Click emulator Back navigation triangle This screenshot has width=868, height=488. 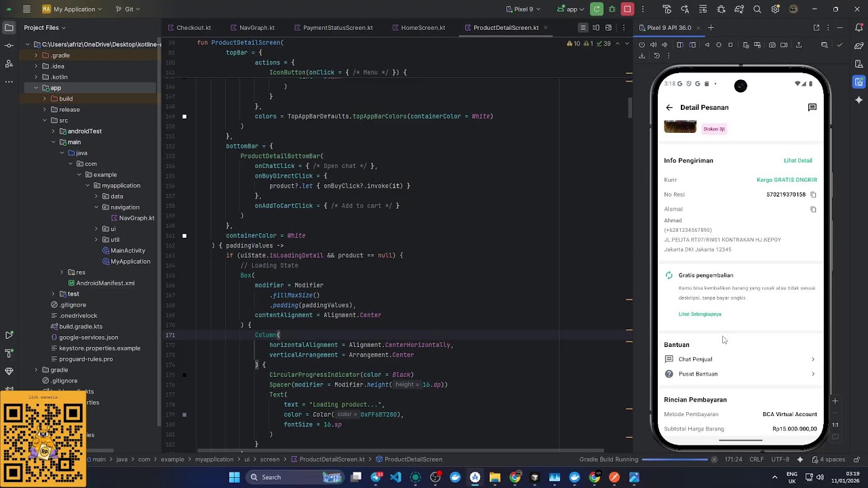(x=707, y=45)
